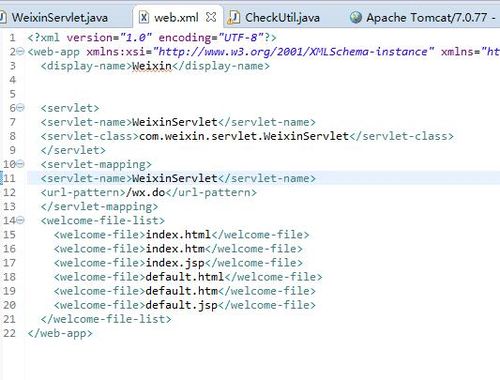This screenshot has width=500, height=380.
Task: Click the Java file icon on CheckUtil.java tab
Action: point(234,17)
